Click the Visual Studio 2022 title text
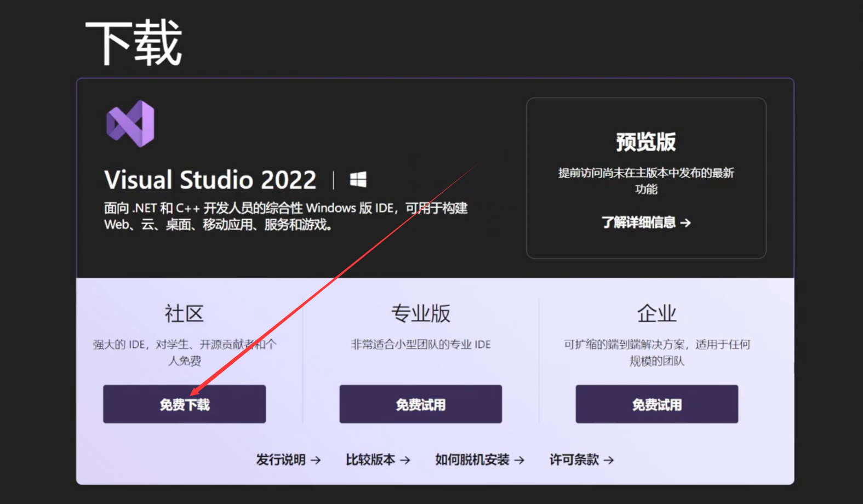 pos(210,180)
